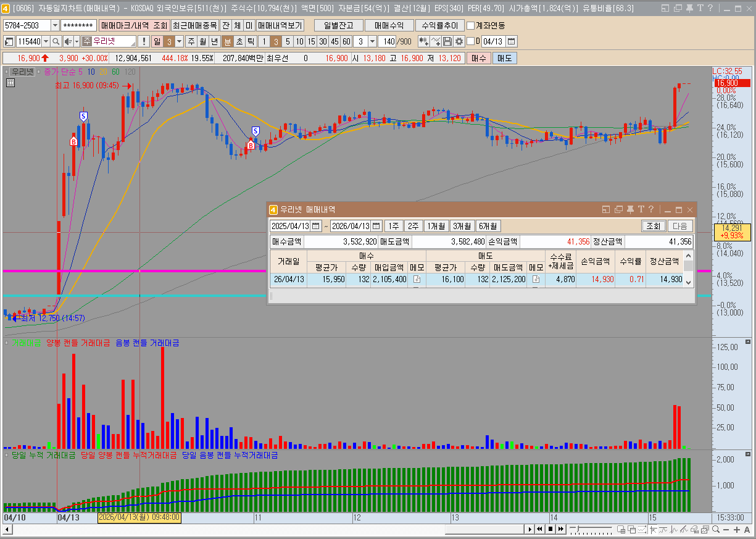Viewport: 756px width, 539px height.
Task: Click the letter A text tool icon
Action: (x=747, y=529)
